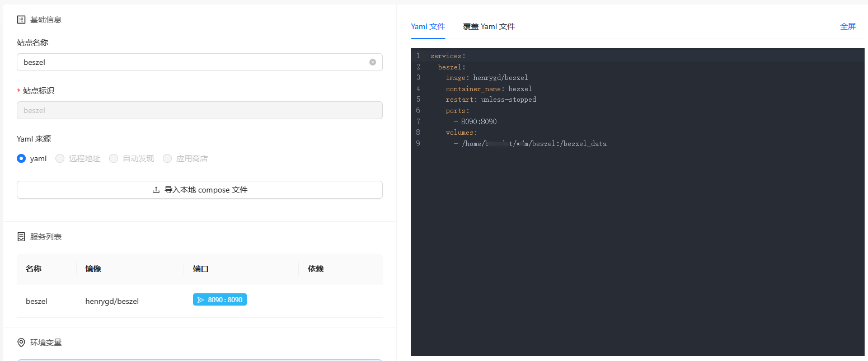Open the 8090 : 8090 port tag
Viewport: 868px width, 361px height.
220,300
